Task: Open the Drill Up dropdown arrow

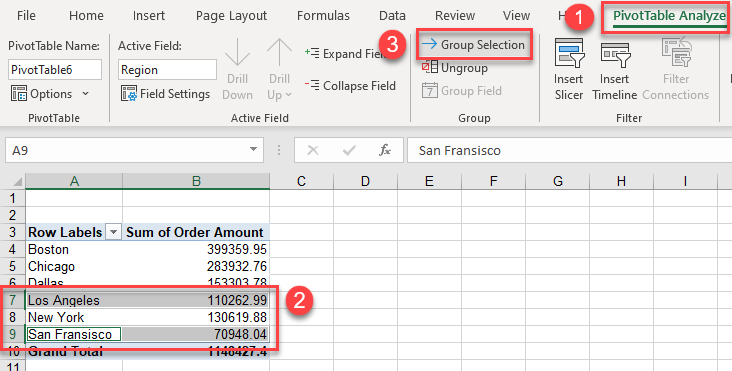Action: pyautogui.click(x=289, y=95)
